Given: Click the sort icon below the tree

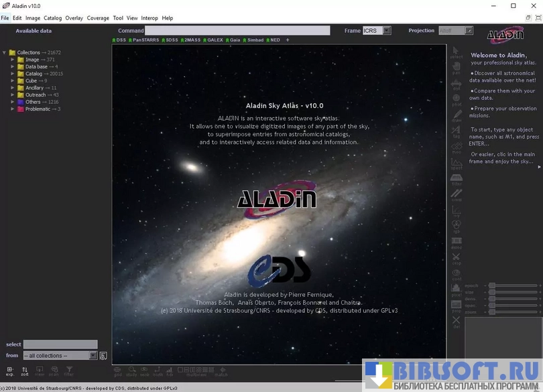Looking at the screenshot, I should (x=25, y=371).
